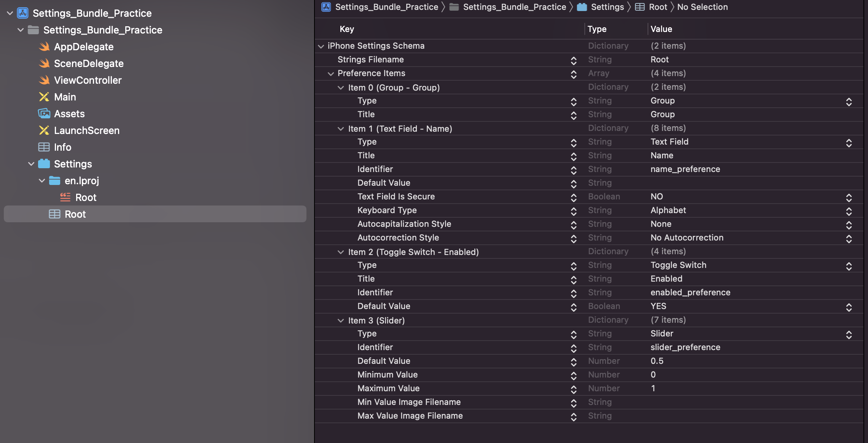Click the slider_preference identifier value
Image resolution: width=868 pixels, height=443 pixels.
(685, 347)
